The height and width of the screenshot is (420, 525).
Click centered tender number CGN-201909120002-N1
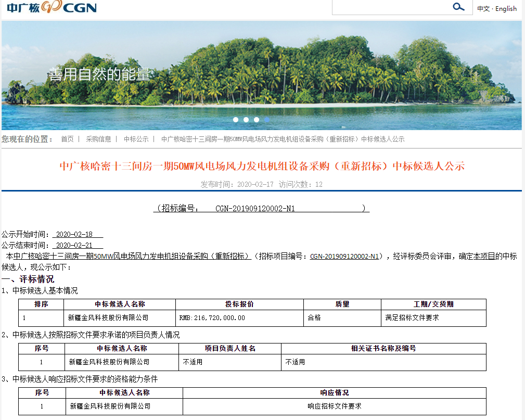coord(255,209)
